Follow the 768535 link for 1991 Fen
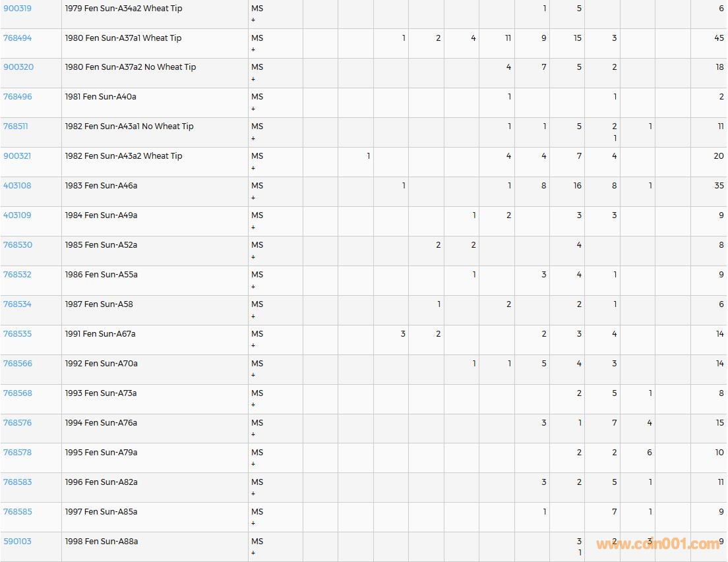The height and width of the screenshot is (562, 728). tap(17, 334)
